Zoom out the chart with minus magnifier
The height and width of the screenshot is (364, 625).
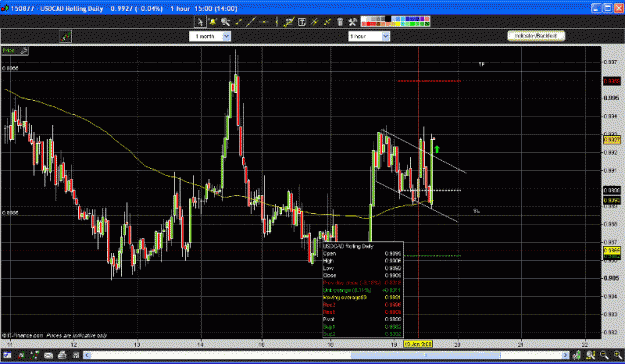[604, 355]
